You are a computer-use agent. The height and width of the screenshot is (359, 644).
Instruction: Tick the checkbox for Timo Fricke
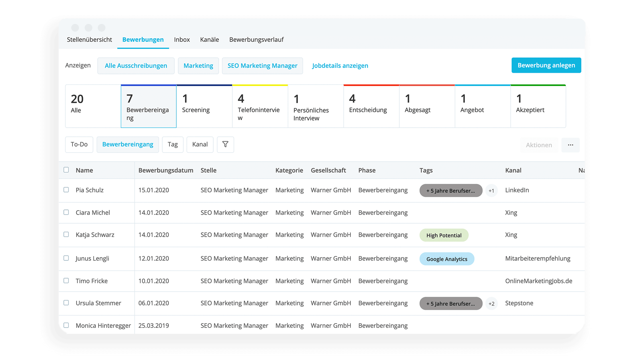coord(66,281)
